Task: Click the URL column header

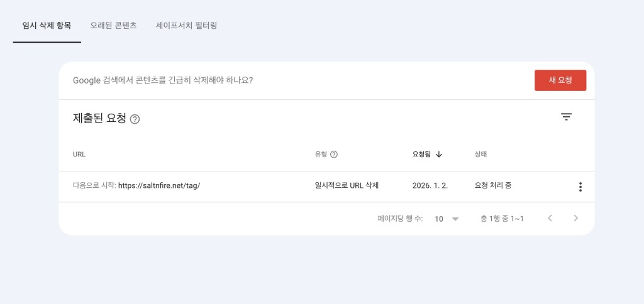Action: [79, 155]
